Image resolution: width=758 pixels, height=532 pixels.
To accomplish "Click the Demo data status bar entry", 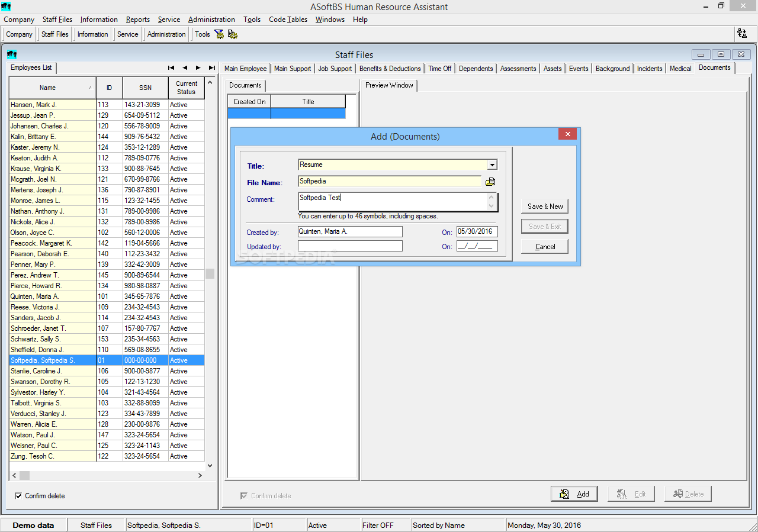I will [x=33, y=525].
